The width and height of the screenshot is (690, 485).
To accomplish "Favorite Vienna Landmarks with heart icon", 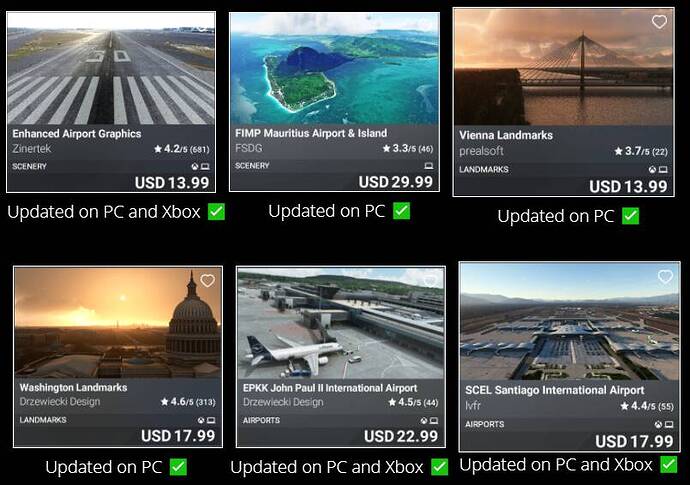I will point(659,22).
